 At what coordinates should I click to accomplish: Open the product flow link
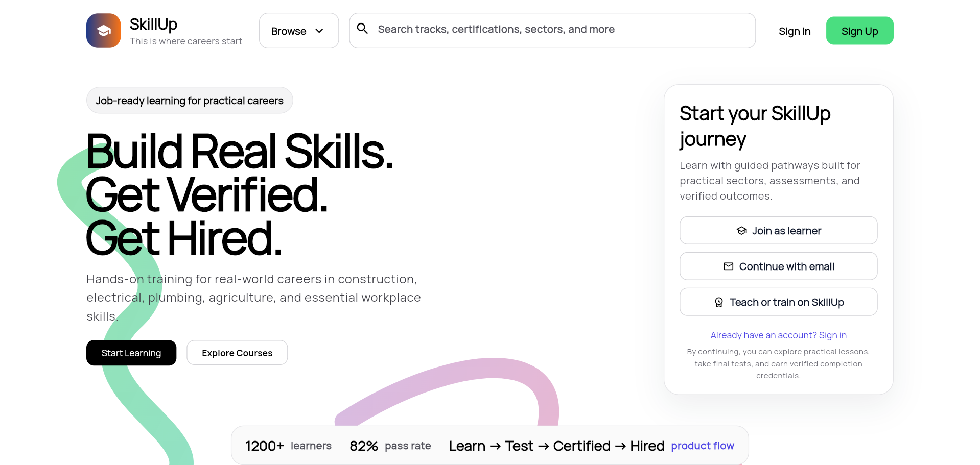point(702,445)
